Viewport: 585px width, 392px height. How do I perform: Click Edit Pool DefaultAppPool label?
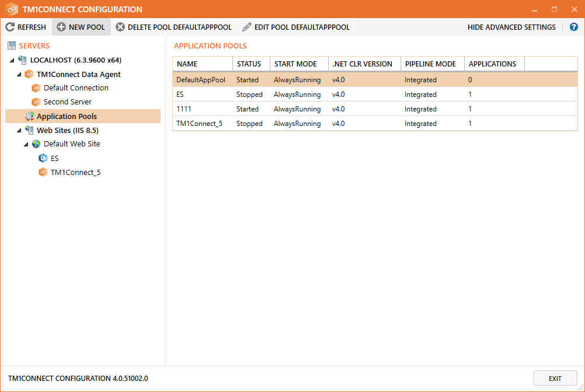click(x=302, y=27)
